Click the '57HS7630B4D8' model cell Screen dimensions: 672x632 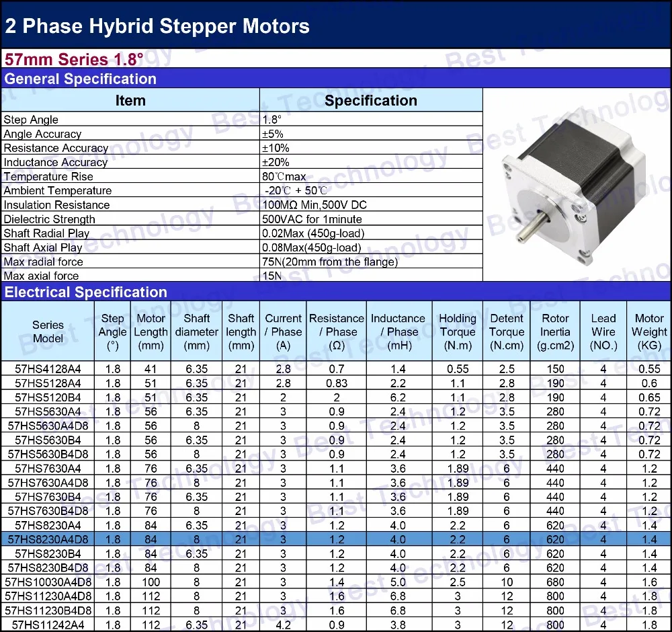pos(48,511)
